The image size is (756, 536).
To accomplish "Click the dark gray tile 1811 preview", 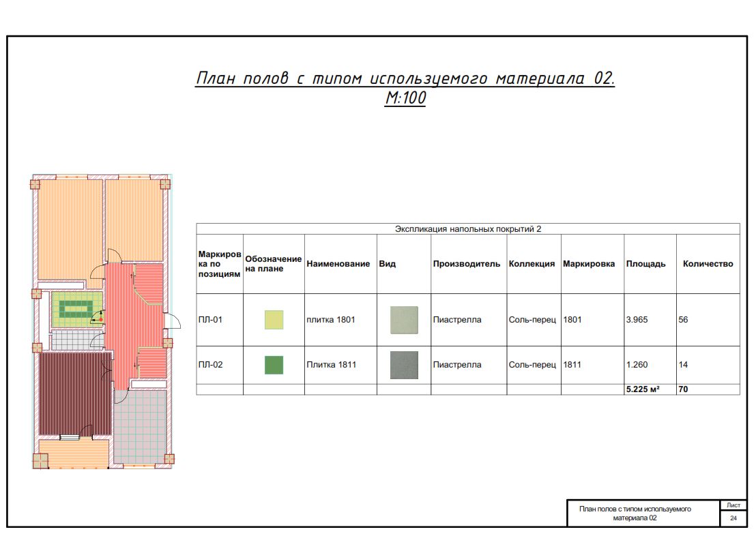I will pos(404,365).
